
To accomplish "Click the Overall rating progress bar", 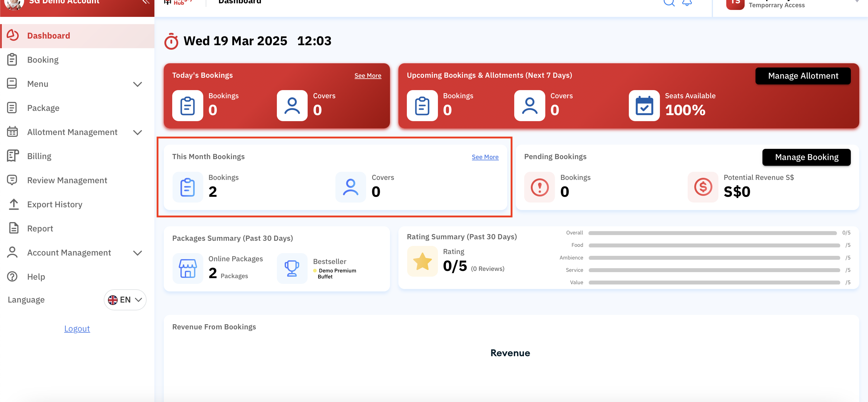I will tap(712, 233).
